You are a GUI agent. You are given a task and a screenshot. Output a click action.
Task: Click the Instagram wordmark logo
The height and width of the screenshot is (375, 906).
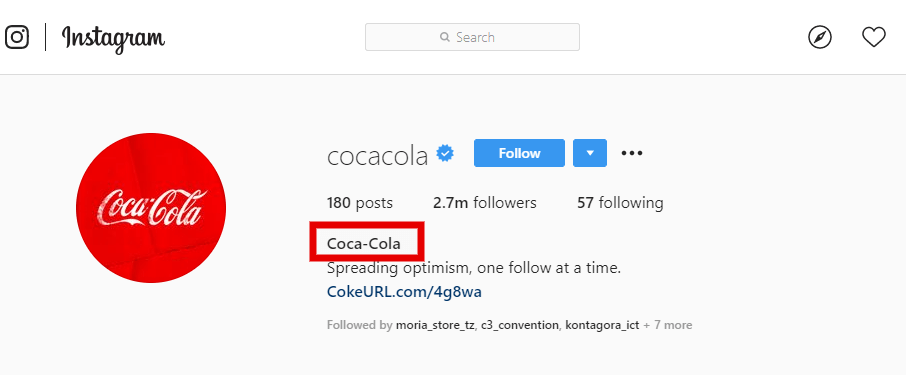[x=113, y=39]
